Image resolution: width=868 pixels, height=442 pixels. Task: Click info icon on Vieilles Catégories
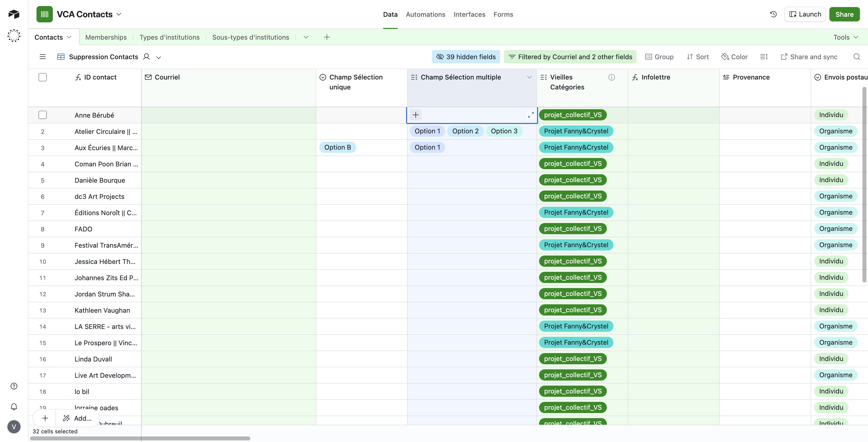click(611, 77)
